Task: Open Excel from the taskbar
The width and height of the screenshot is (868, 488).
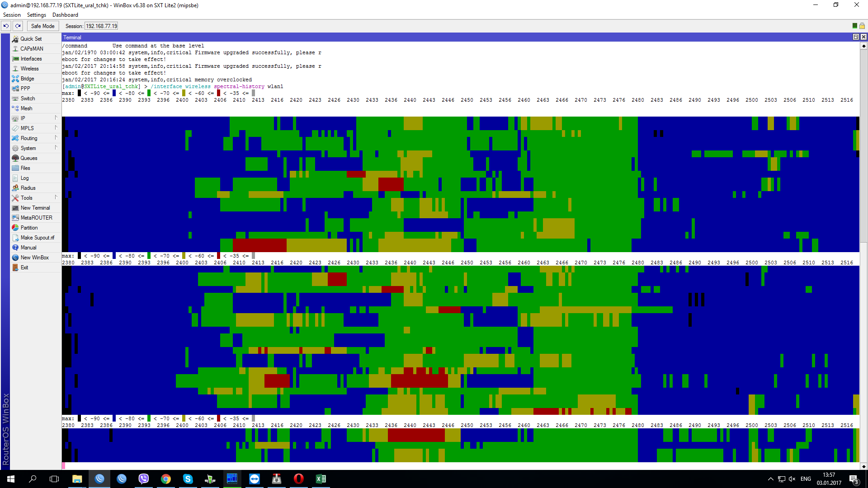Action: pyautogui.click(x=321, y=479)
